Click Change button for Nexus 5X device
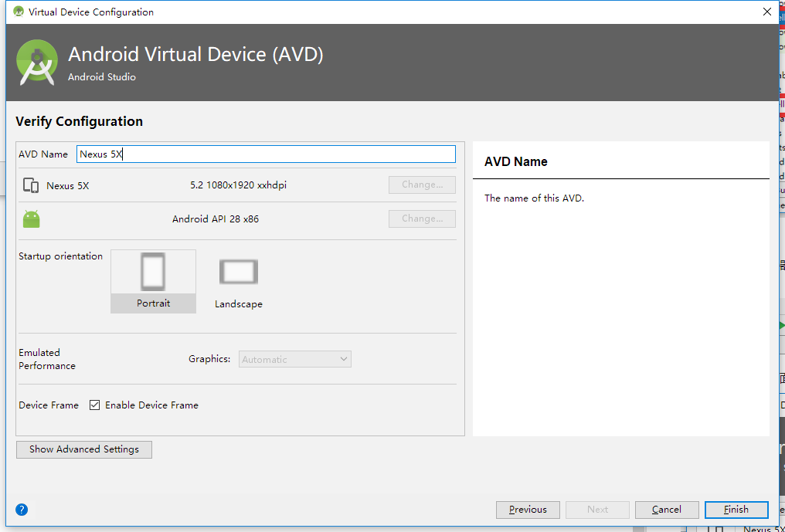 (x=422, y=185)
